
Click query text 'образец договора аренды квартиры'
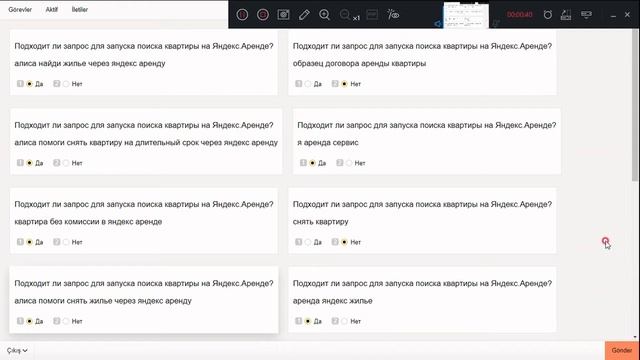click(x=359, y=63)
